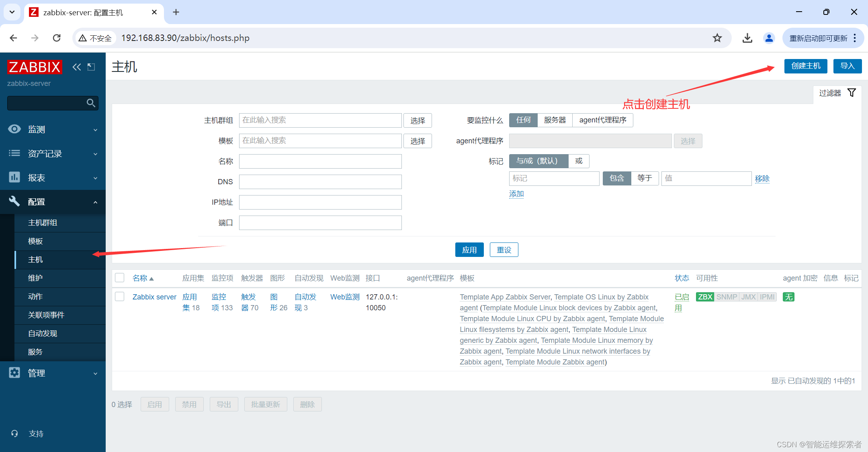
Task: Click the sidebar hide (kiosk) icon
Action: coord(91,67)
